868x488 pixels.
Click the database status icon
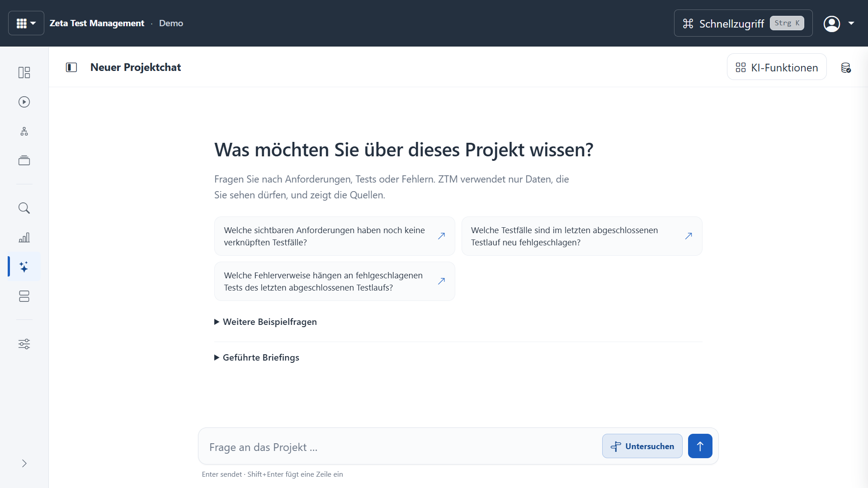click(x=846, y=68)
